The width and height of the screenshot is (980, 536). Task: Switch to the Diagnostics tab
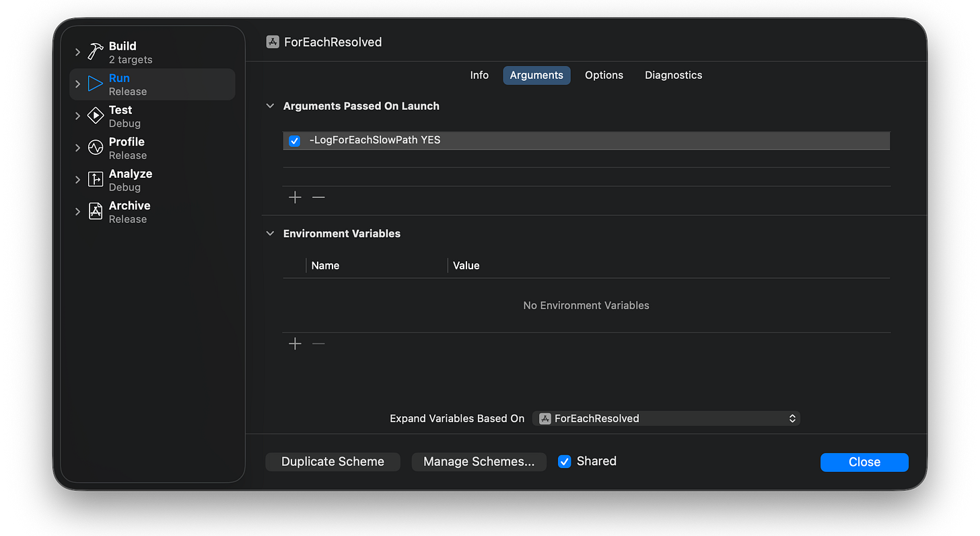pyautogui.click(x=673, y=75)
